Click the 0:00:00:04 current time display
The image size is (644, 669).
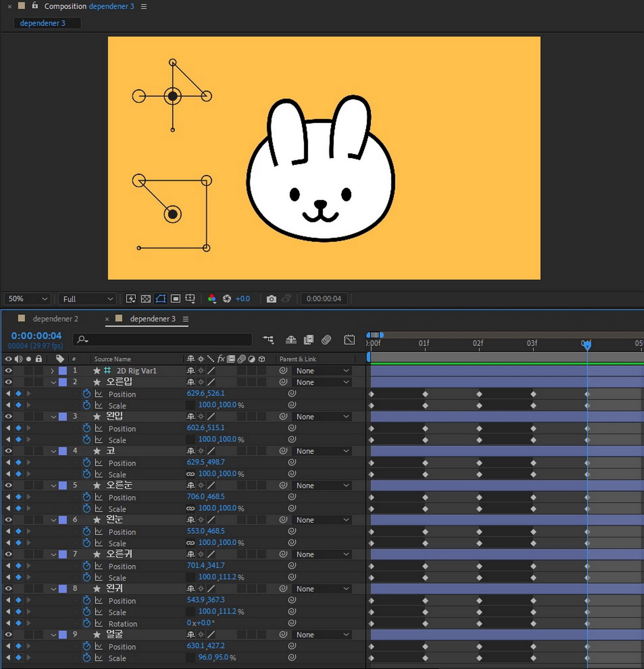36,336
